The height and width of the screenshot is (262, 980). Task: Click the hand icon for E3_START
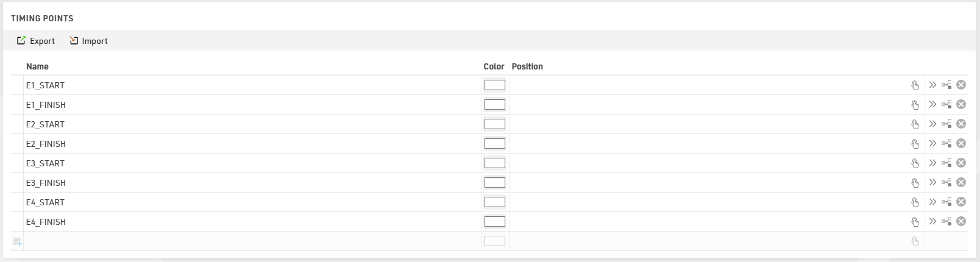[915, 163]
